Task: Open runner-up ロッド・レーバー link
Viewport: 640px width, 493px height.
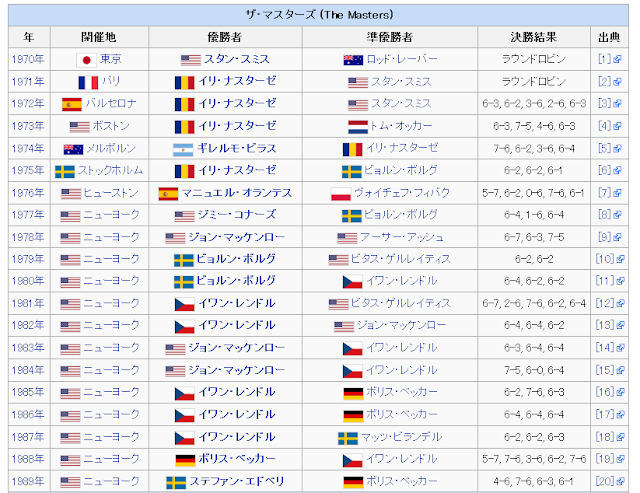Action: [402, 59]
